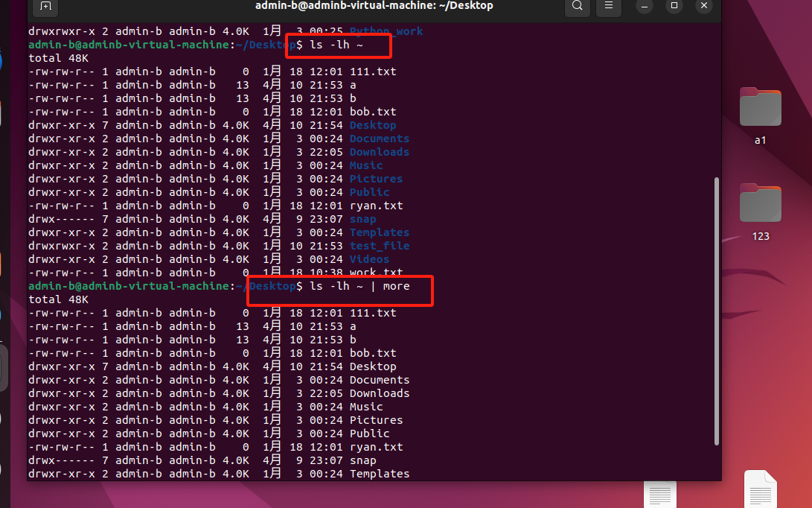The image size is (812, 508).
Task: Click white Desktop entry in more output
Action: pos(373,367)
